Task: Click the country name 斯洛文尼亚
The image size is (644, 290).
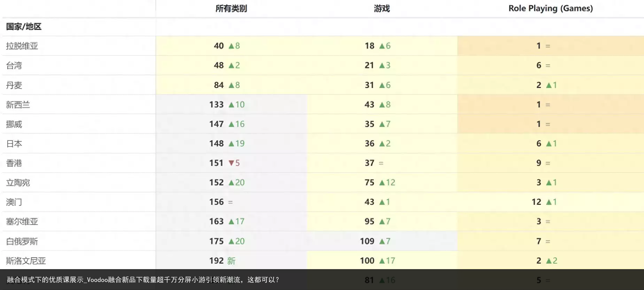Action: click(x=26, y=261)
